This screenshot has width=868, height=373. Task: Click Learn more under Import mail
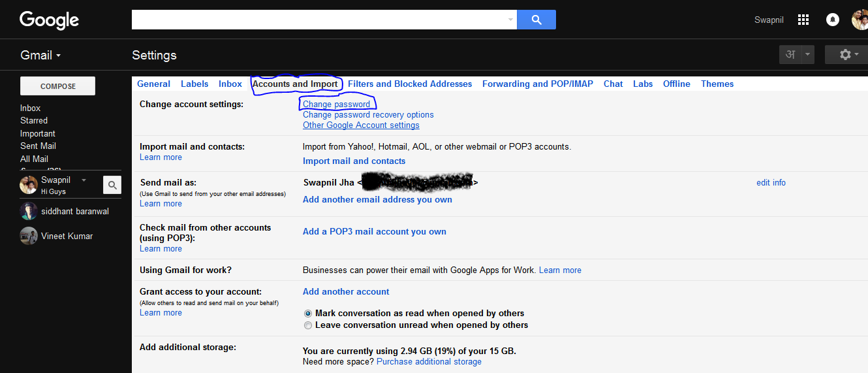click(x=161, y=157)
